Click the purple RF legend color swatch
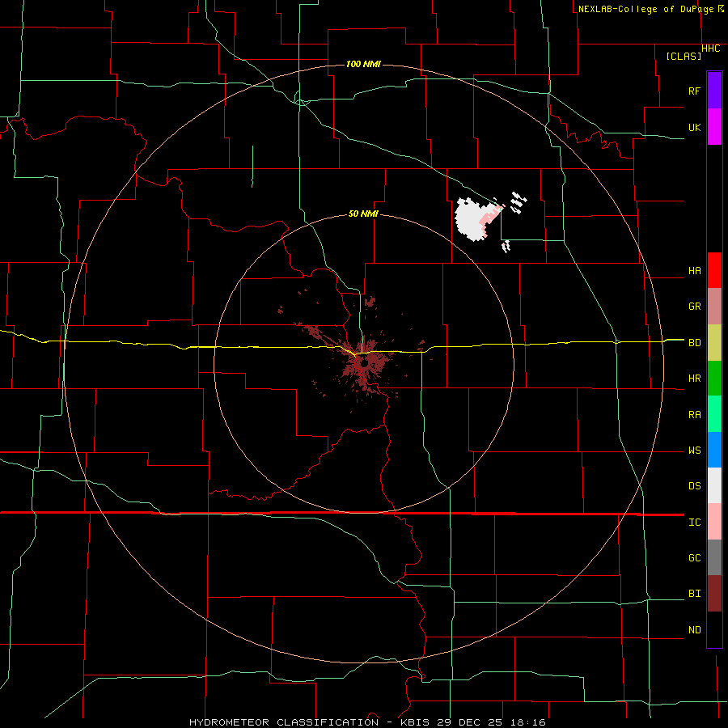Viewport: 728px width, 728px height. [x=714, y=91]
